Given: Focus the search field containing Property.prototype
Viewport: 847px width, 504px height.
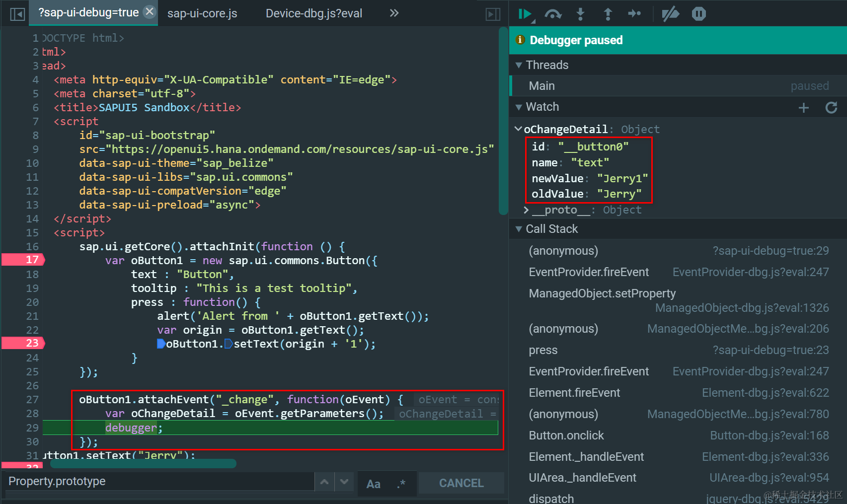Looking at the screenshot, I should point(159,481).
